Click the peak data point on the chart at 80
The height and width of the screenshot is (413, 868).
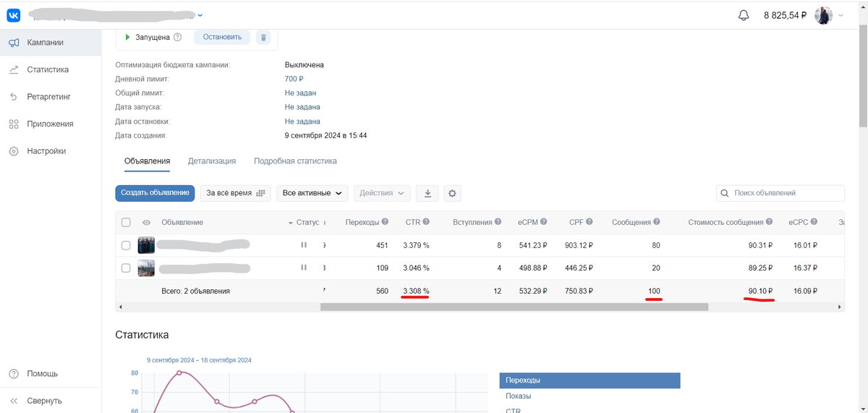(x=179, y=373)
